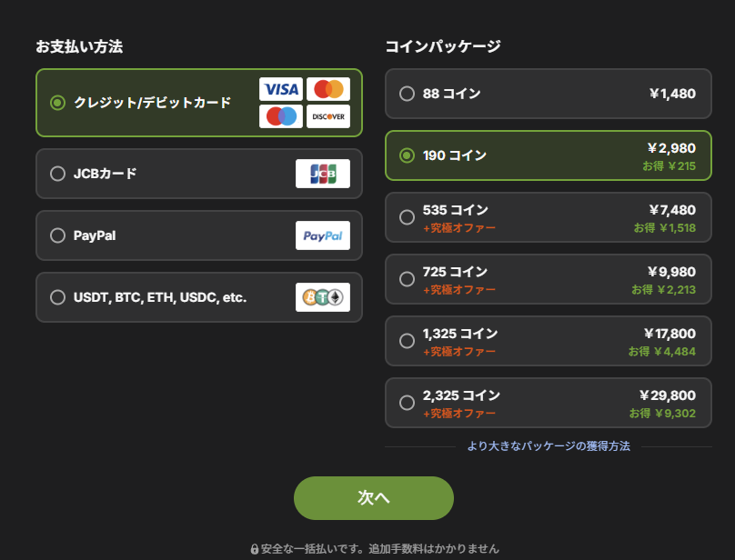Open the より大きなパッケージの獲得方法 link
This screenshot has width=735, height=560.
549,446
